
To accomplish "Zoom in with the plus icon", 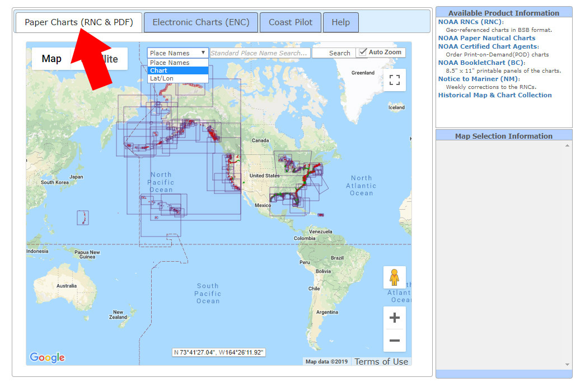I will pyautogui.click(x=394, y=318).
